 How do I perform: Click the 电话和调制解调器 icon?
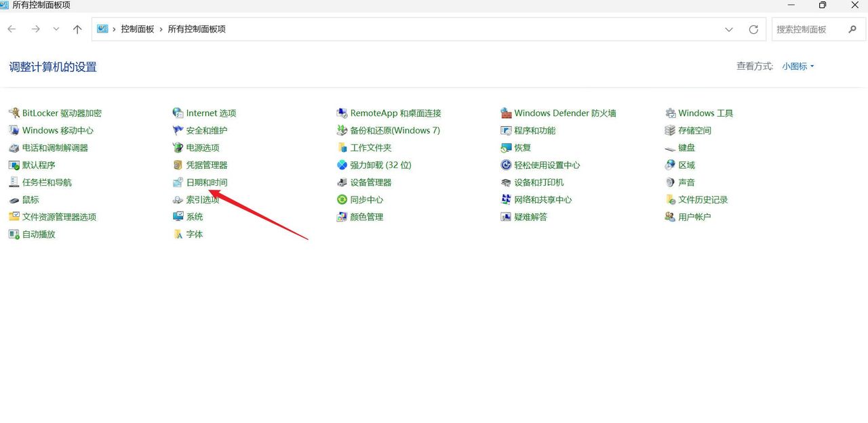click(x=14, y=148)
